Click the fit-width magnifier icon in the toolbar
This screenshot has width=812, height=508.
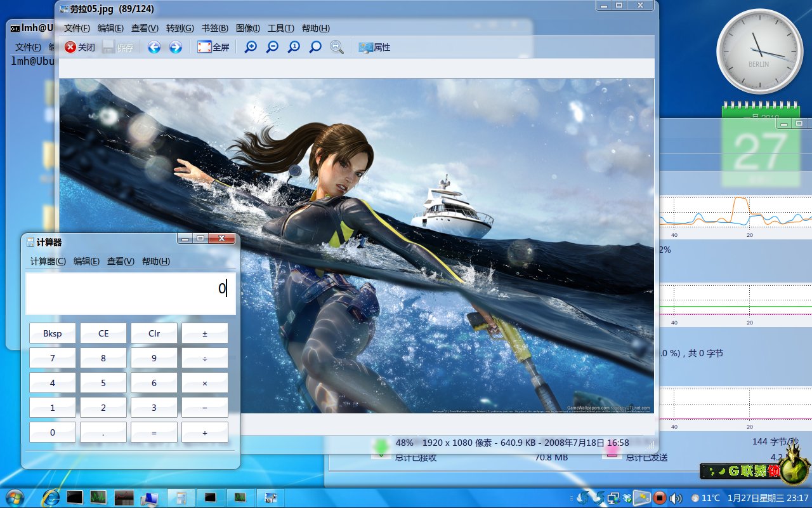[337, 47]
